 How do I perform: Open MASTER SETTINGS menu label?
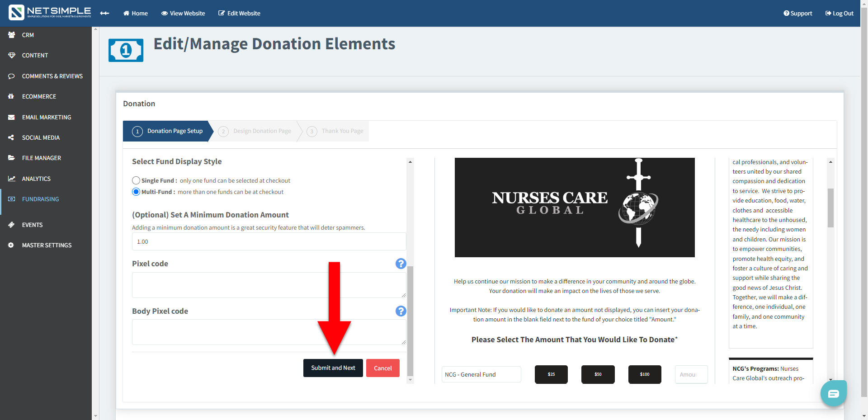coord(47,245)
